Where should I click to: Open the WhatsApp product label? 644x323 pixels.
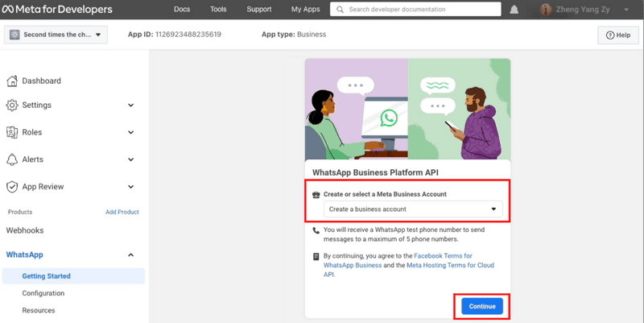[24, 255]
